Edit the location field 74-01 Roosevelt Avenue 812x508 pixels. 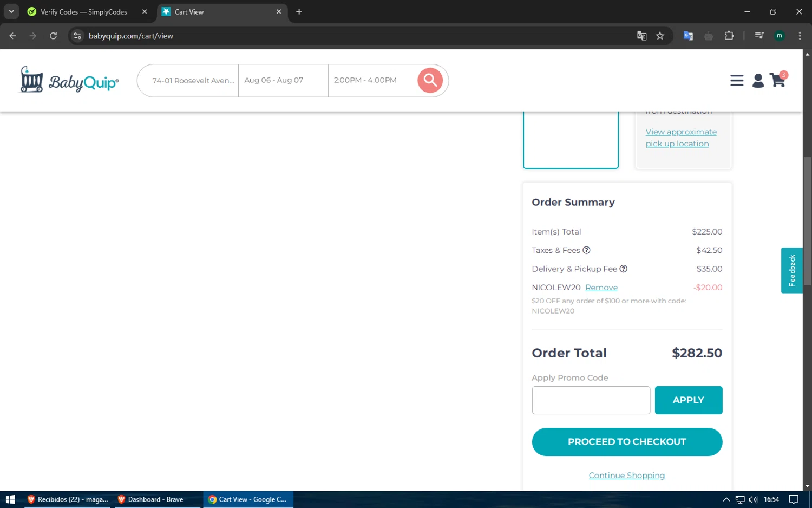pyautogui.click(x=193, y=80)
